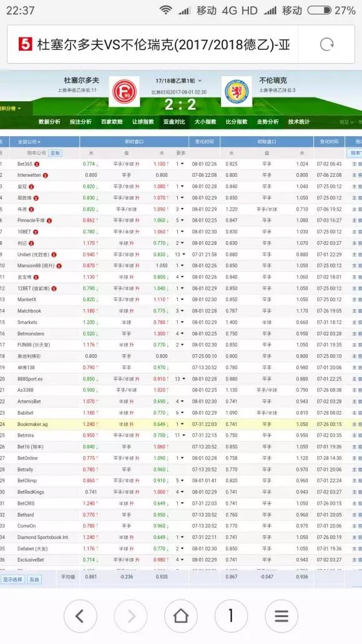Expand more odds for 伟德 row
Screen dimensions: 362x644
(180, 209)
